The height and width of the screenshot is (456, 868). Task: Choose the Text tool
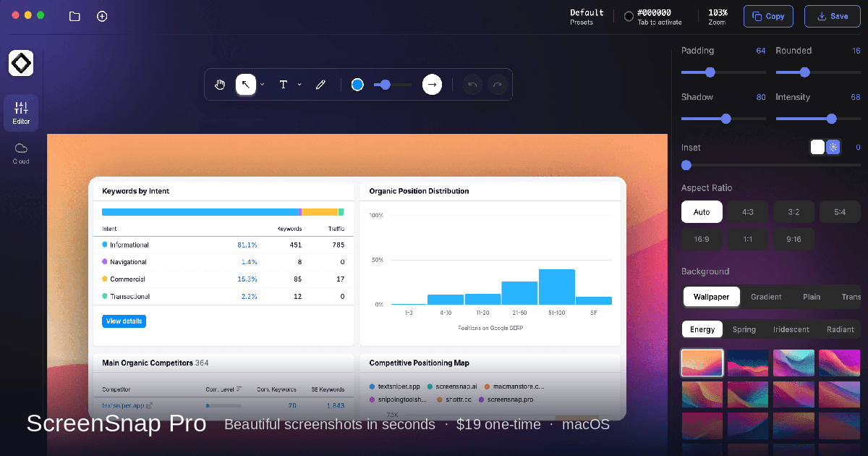284,85
